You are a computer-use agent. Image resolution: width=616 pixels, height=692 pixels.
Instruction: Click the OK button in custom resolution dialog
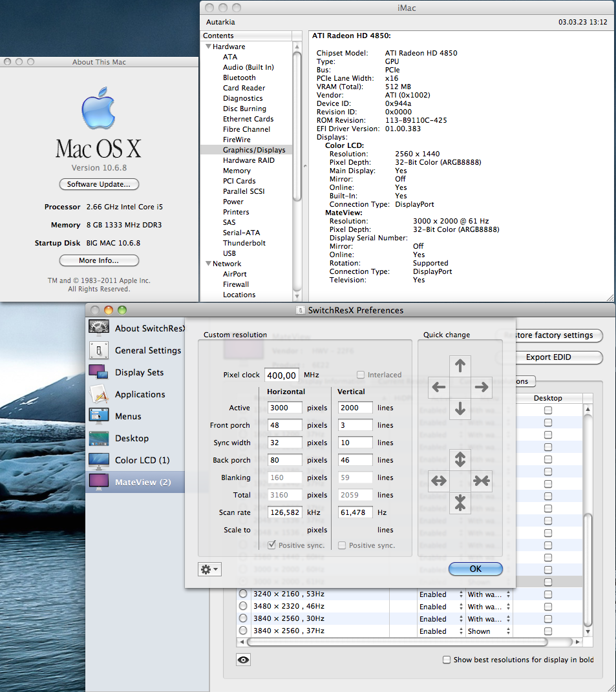475,569
